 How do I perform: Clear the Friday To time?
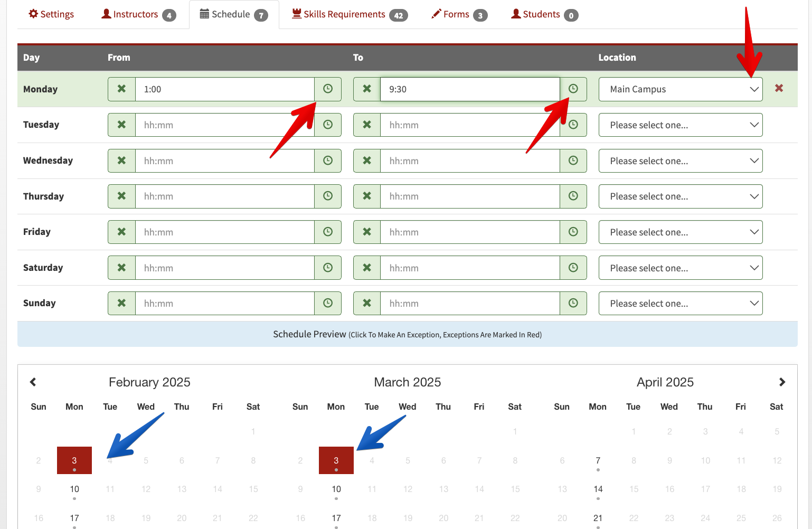367,232
